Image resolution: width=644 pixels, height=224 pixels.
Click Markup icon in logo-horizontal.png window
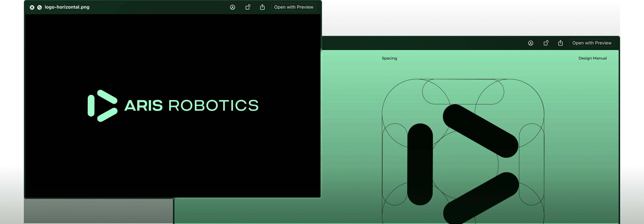tap(233, 7)
